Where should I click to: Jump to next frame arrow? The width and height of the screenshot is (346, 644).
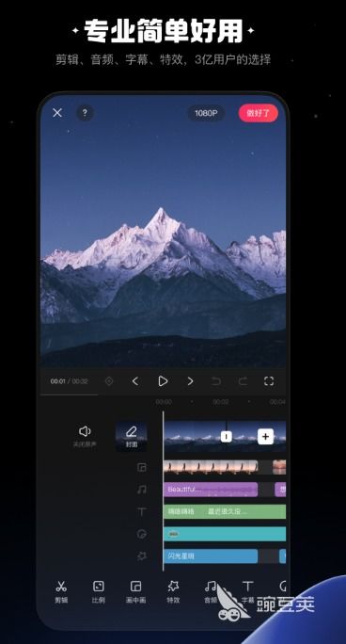[190, 381]
